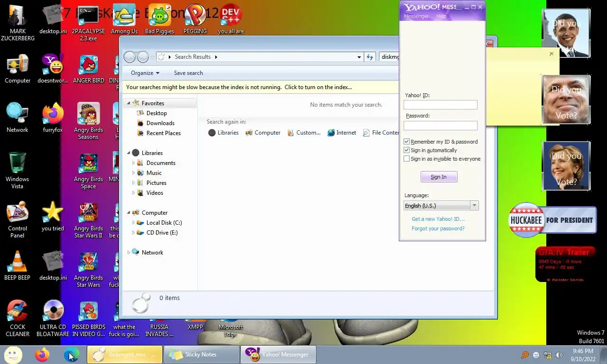Open the COCK CLEANER desktop icon
The height and width of the screenshot is (364, 607).
coord(18,318)
